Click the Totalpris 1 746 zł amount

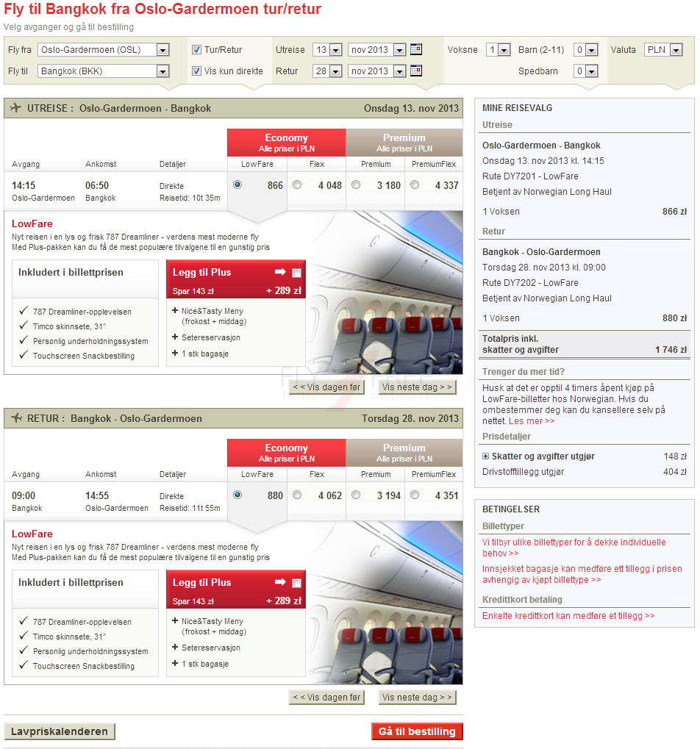[671, 350]
